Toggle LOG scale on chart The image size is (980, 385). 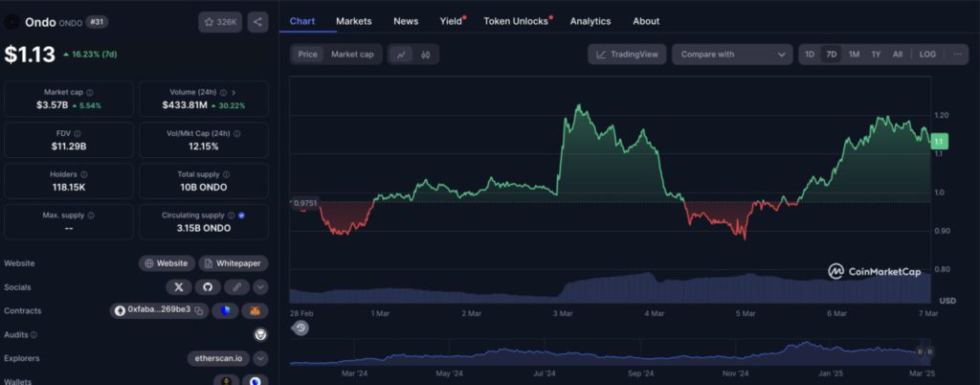(927, 55)
